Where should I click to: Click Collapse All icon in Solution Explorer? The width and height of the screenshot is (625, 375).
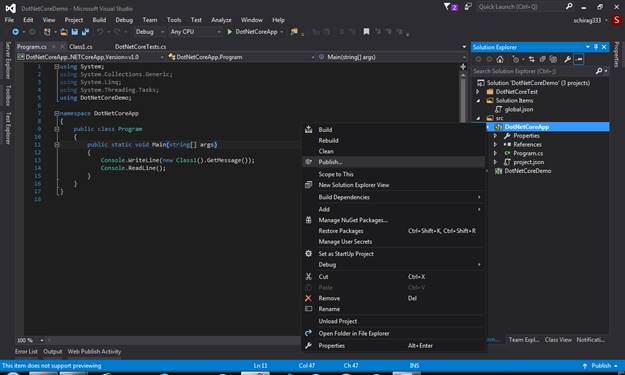click(542, 59)
